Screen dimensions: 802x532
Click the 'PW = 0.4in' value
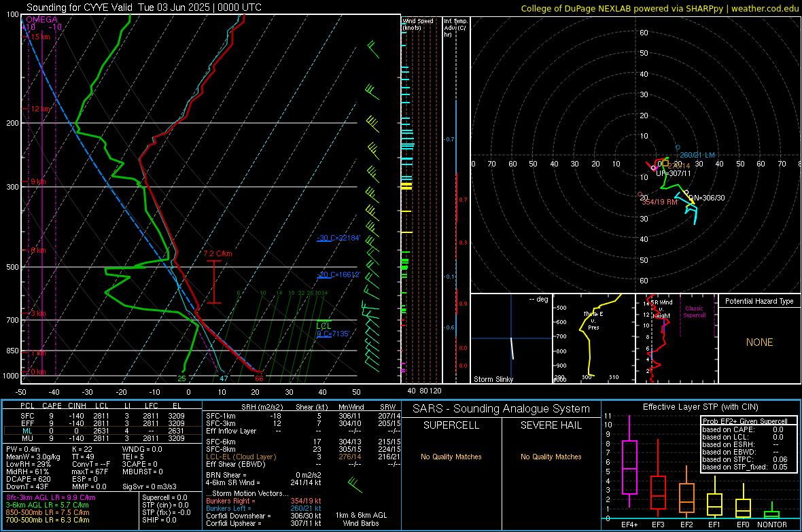(x=23, y=449)
